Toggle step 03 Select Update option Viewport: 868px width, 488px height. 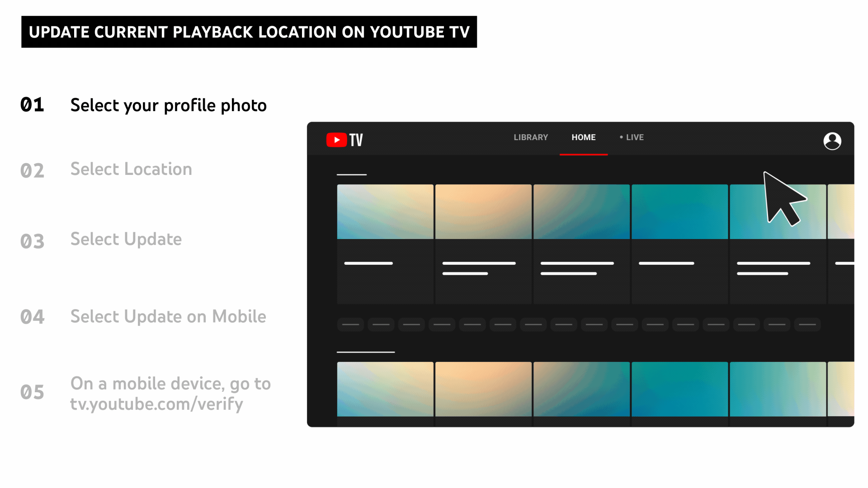pos(126,239)
